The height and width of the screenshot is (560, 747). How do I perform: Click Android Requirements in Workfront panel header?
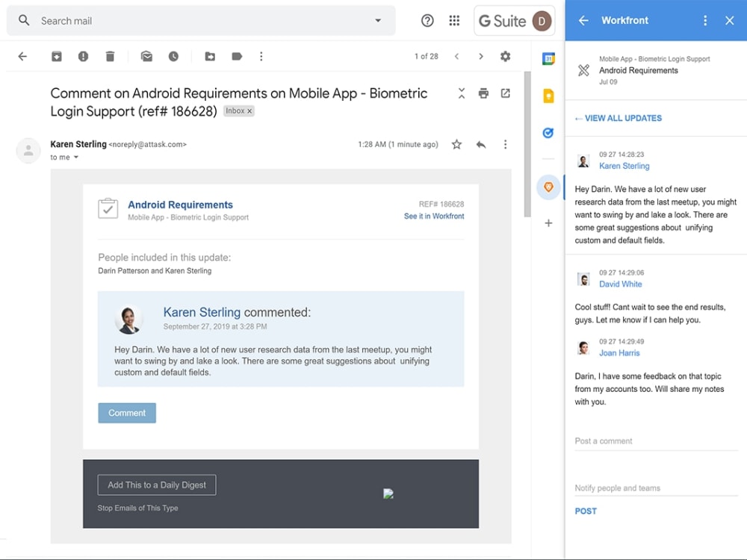click(639, 70)
